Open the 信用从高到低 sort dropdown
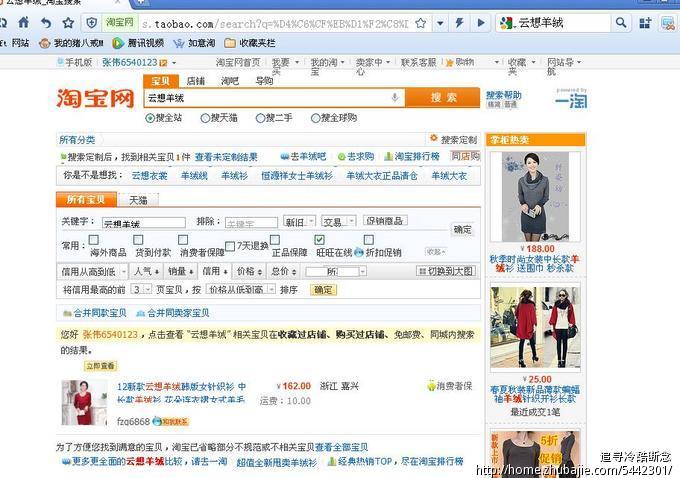 point(92,272)
